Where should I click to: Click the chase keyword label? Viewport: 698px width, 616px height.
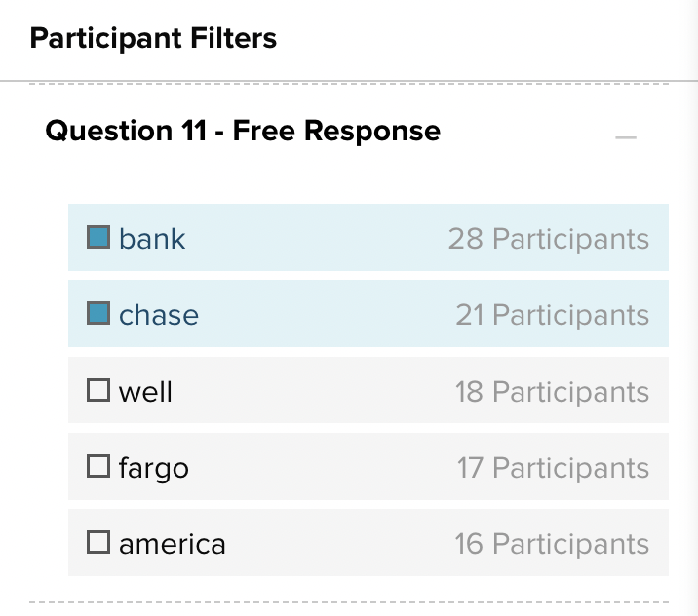pos(159,315)
